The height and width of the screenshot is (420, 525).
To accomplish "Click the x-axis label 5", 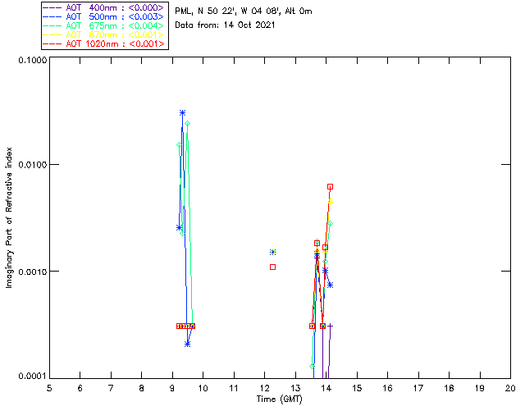I will [x=49, y=388].
